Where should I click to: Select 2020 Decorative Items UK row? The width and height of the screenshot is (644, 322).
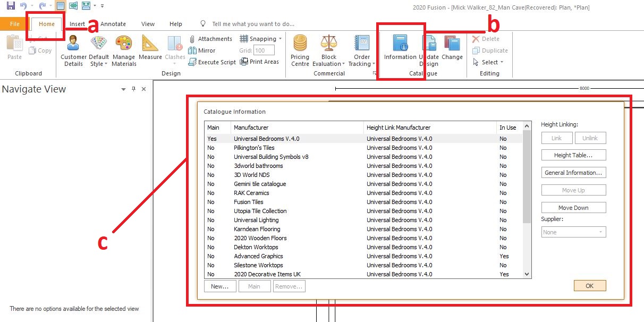[363, 274]
